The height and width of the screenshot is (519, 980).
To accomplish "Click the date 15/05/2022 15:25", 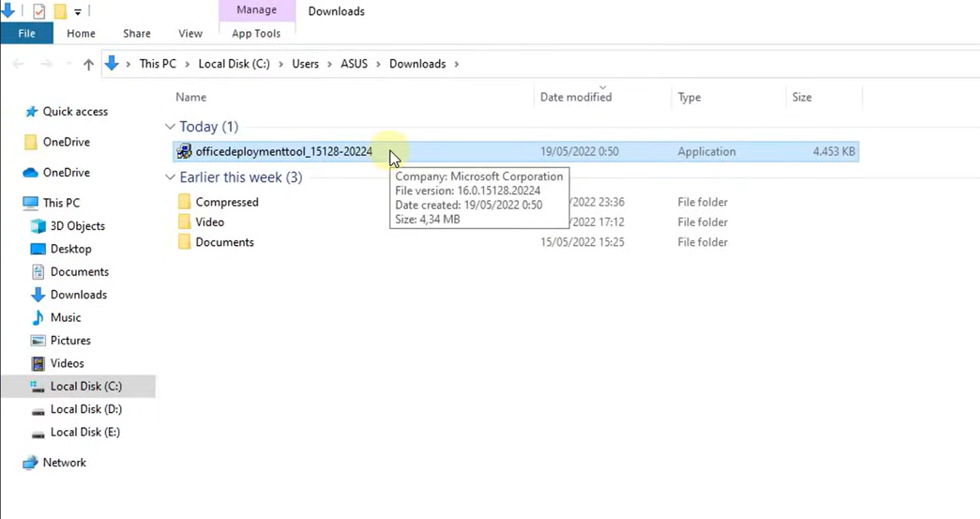I will (582, 242).
